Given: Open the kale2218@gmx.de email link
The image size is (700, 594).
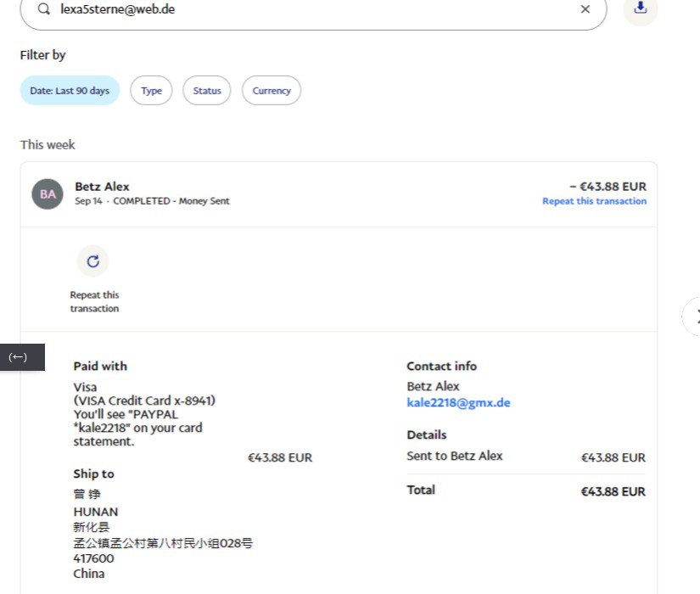Looking at the screenshot, I should click(458, 403).
